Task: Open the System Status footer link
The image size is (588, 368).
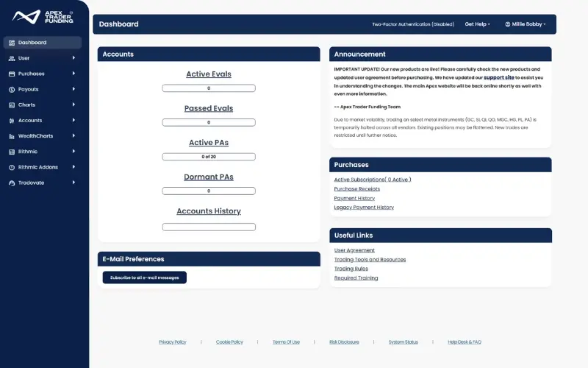Action: (403, 342)
